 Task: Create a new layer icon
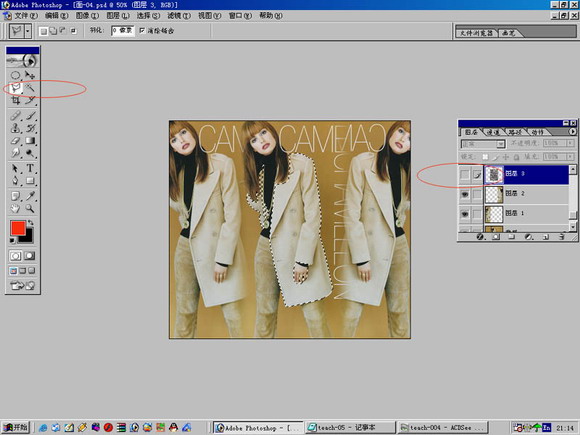click(546, 237)
